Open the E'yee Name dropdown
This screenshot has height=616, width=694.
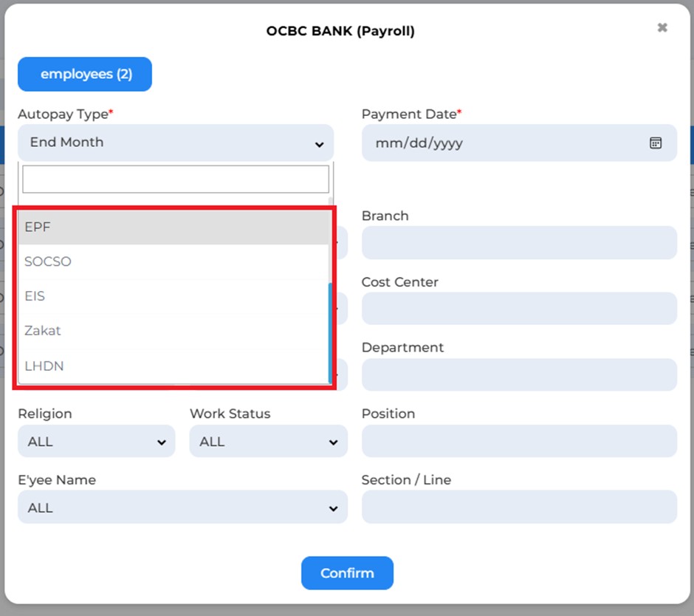click(x=182, y=507)
